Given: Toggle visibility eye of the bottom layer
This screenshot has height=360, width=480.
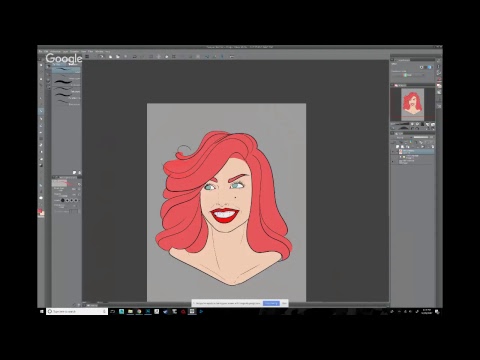Looking at the screenshot, I should point(393,161).
